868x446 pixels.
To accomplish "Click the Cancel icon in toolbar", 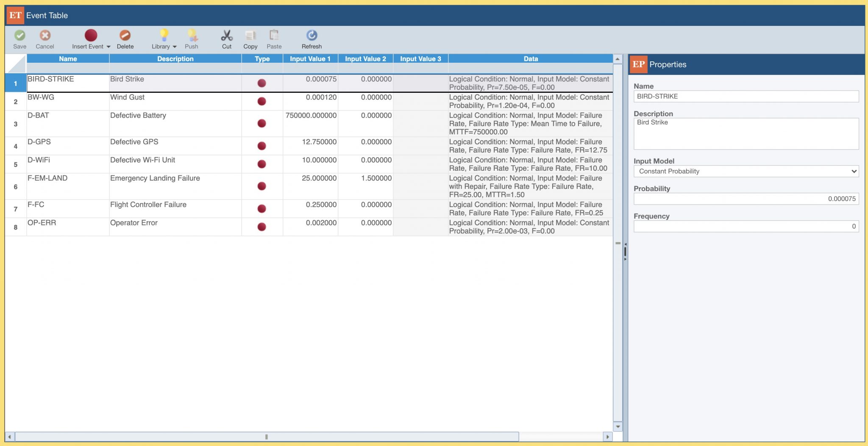I will [45, 36].
